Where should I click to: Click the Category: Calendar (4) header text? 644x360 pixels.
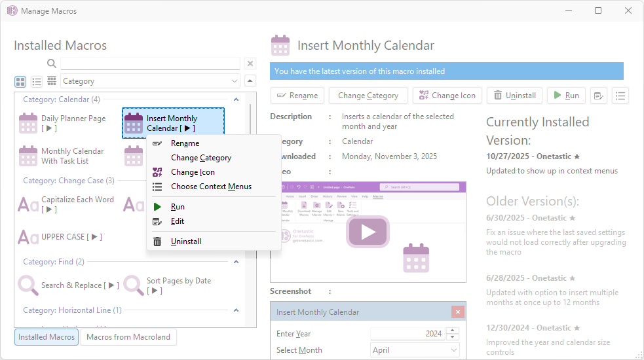point(62,99)
